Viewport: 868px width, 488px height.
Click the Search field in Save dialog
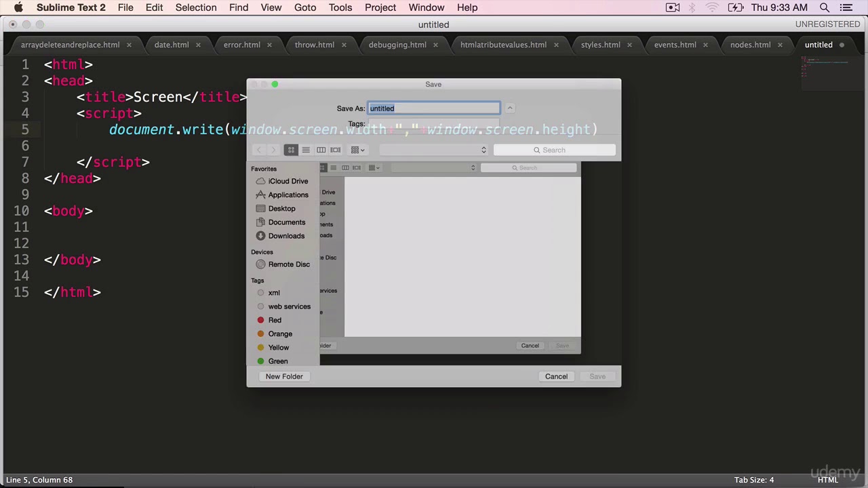[x=554, y=150]
